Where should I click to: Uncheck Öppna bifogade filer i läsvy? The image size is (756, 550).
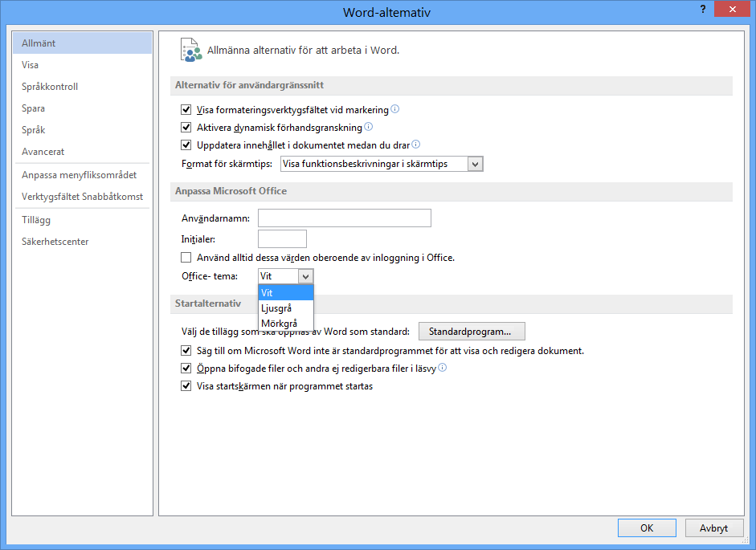[186, 369]
